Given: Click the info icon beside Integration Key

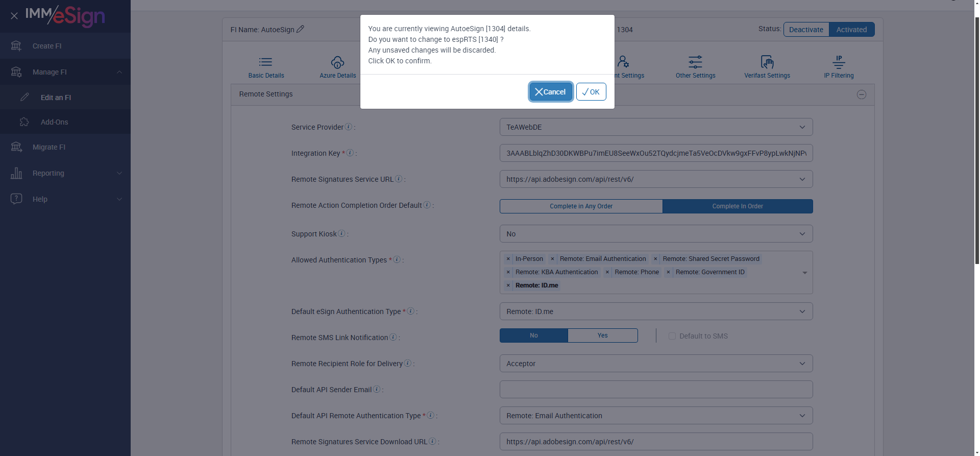Looking at the screenshot, I should tap(350, 153).
